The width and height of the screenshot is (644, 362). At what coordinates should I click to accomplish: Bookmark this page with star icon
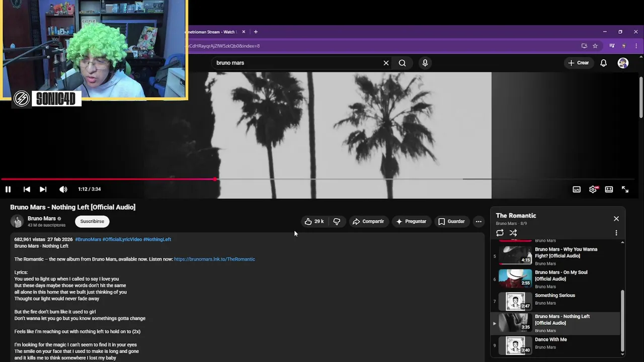point(595,46)
